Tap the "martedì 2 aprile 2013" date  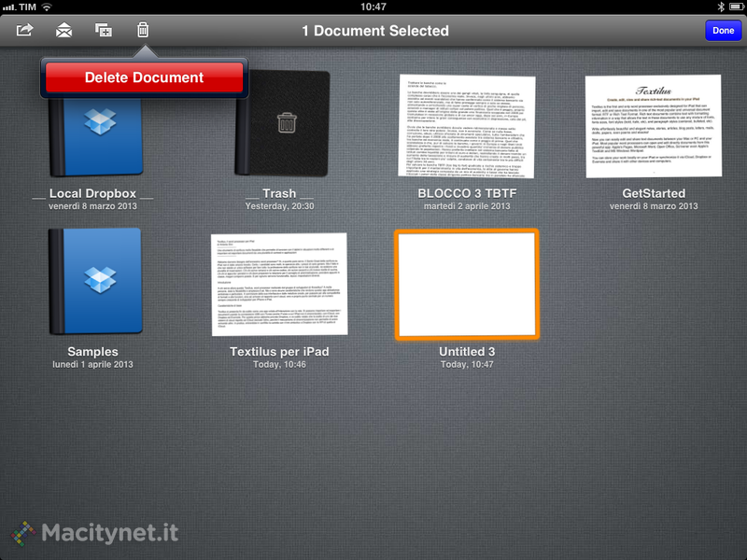pos(467,206)
